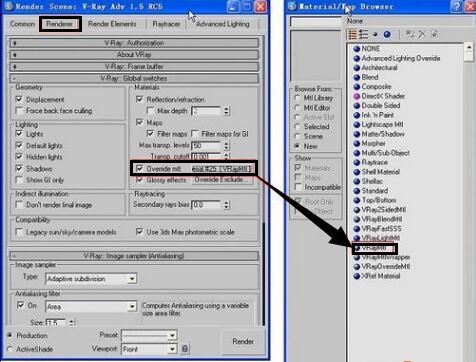476x362 pixels.
Task: Open the Renderer tab
Action: pos(60,24)
